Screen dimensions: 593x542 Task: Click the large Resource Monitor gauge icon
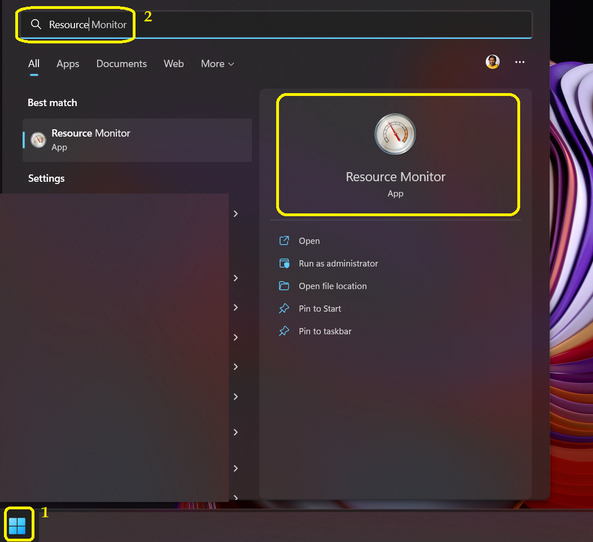395,134
